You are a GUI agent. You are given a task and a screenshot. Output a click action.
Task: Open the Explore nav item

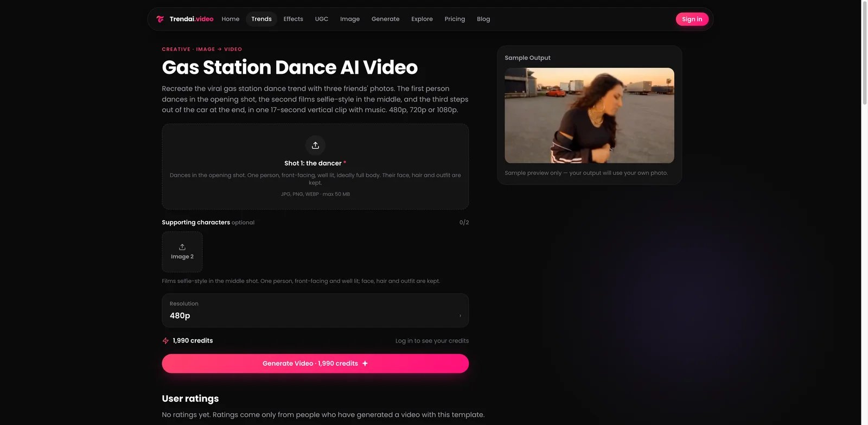422,19
